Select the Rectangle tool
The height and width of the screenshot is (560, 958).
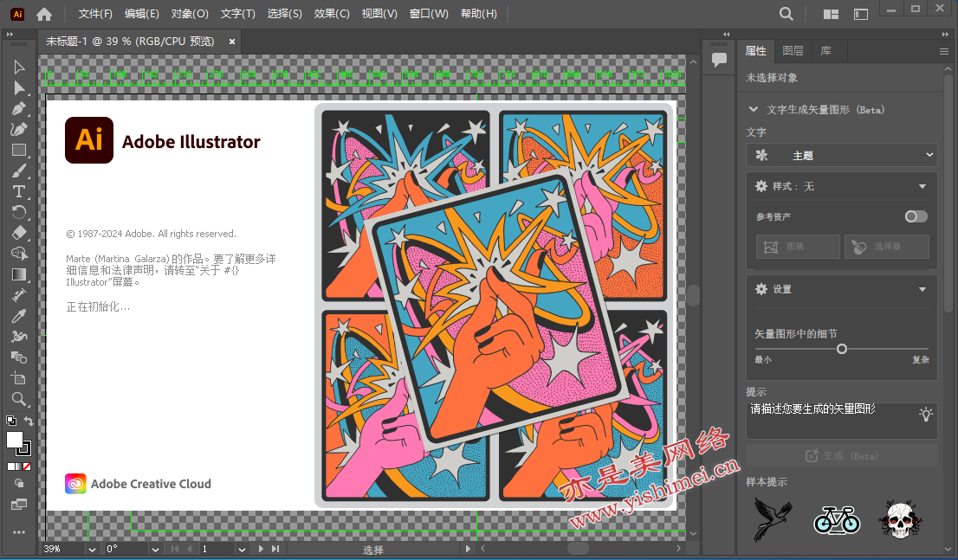pos(19,151)
